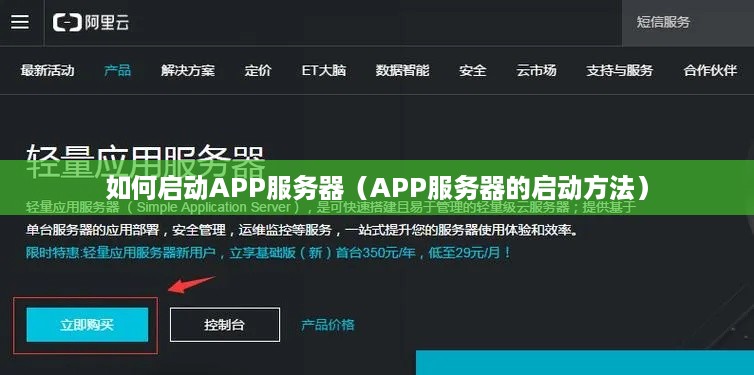Focus the 短信服务 search field

coord(688,23)
